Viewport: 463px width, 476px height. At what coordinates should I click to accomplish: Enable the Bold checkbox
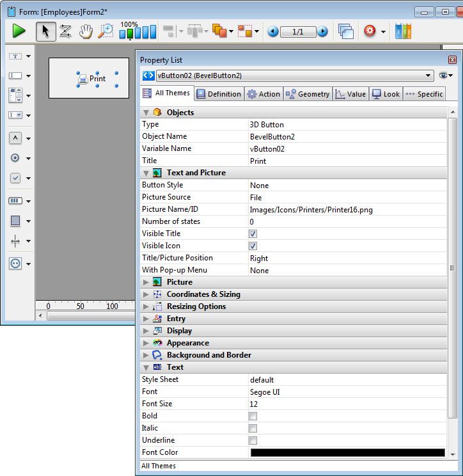[x=253, y=416]
